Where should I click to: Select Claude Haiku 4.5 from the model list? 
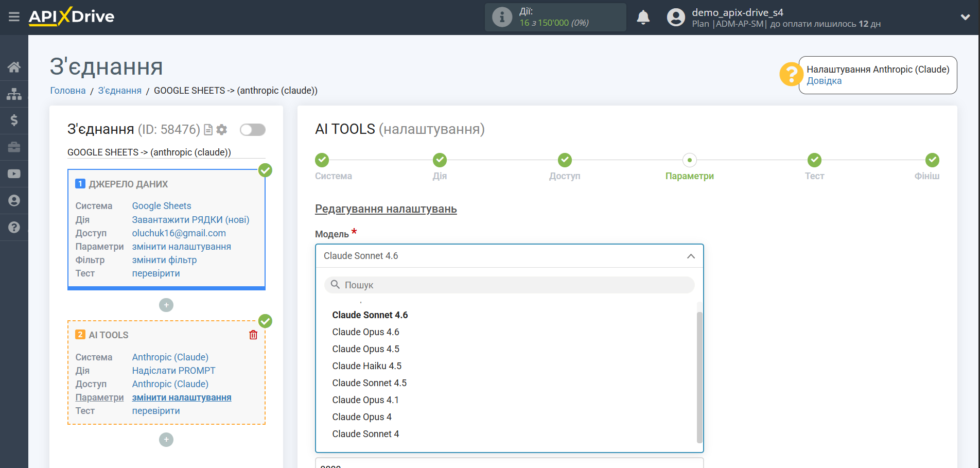[x=366, y=366]
